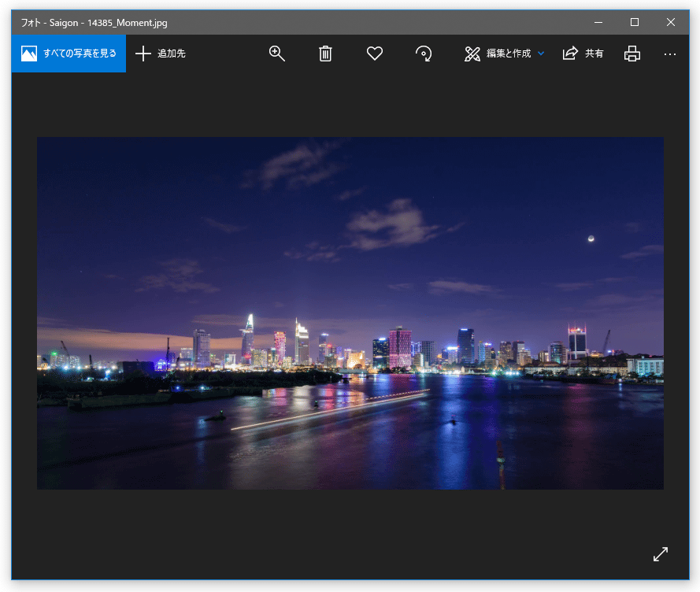Viewport: 700px width, 592px height.
Task: Open the 編集と作成 menu label
Action: (509, 54)
